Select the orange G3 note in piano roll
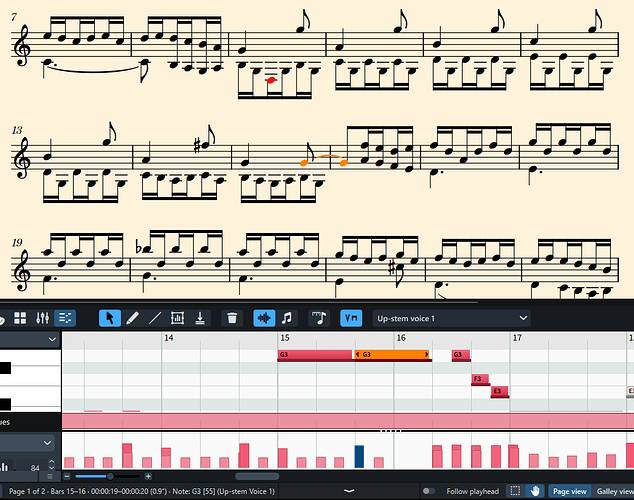Viewport: 634px width, 500px height. 392,354
